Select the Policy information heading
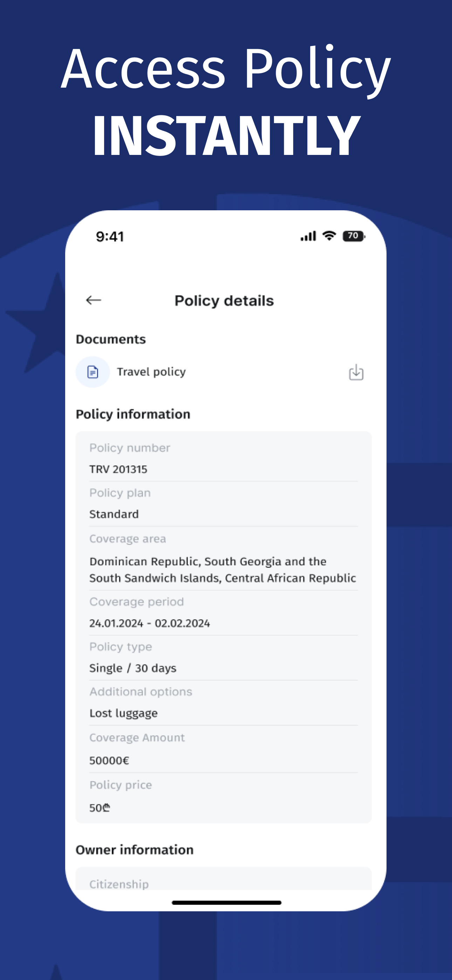 (x=133, y=414)
